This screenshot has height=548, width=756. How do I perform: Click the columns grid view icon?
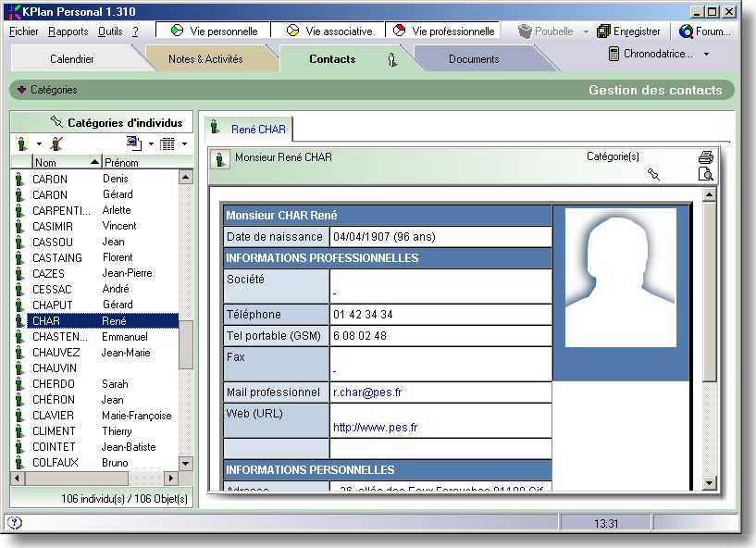[x=167, y=143]
